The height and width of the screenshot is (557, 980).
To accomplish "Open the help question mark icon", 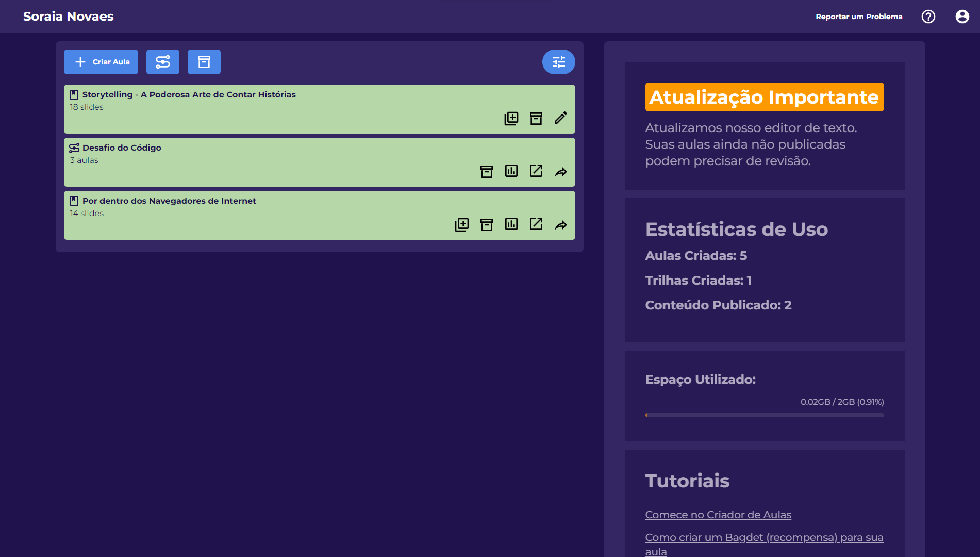I will click(x=928, y=17).
